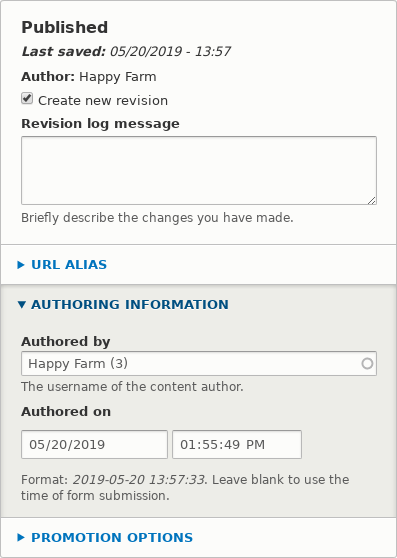The image size is (397, 558).
Task: Select the PM segment in time field
Action: click(x=255, y=444)
